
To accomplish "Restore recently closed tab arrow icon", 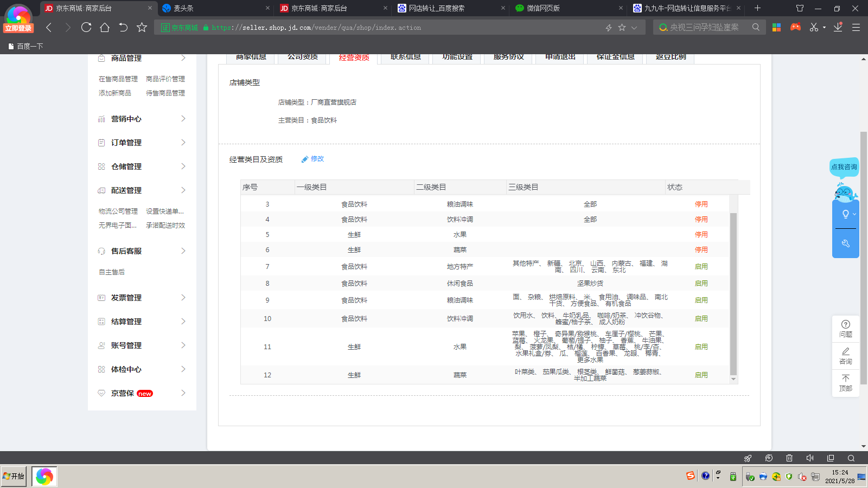I will (123, 27).
